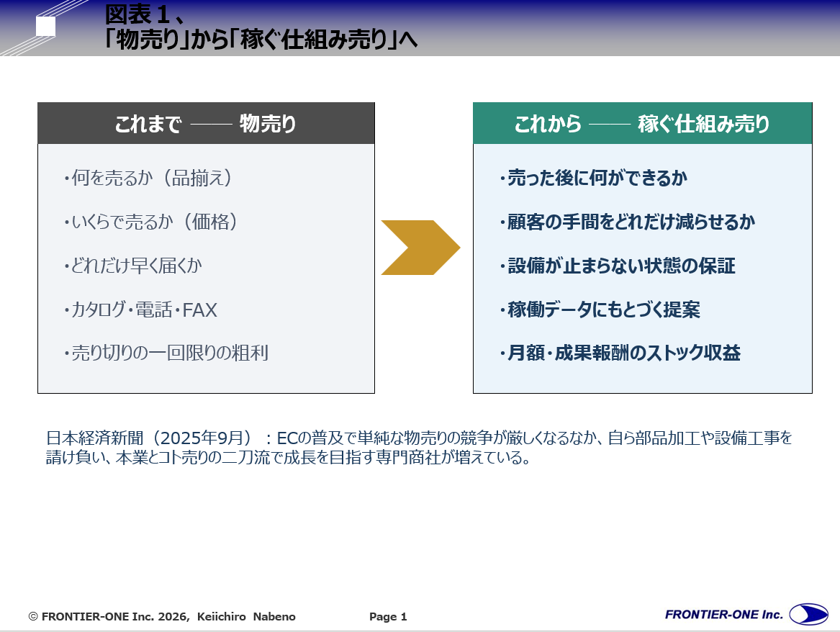Click the FRONTIER-ONE oval logo icon

pyautogui.click(x=808, y=614)
